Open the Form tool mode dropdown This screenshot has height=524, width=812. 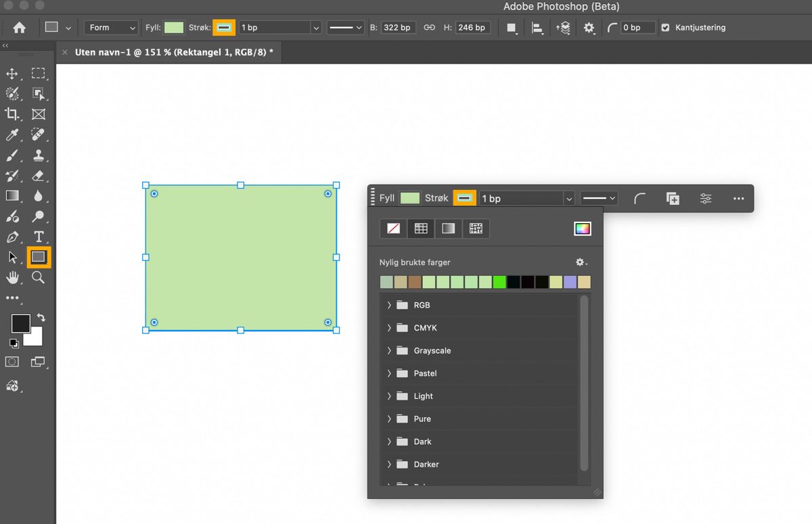click(x=112, y=28)
